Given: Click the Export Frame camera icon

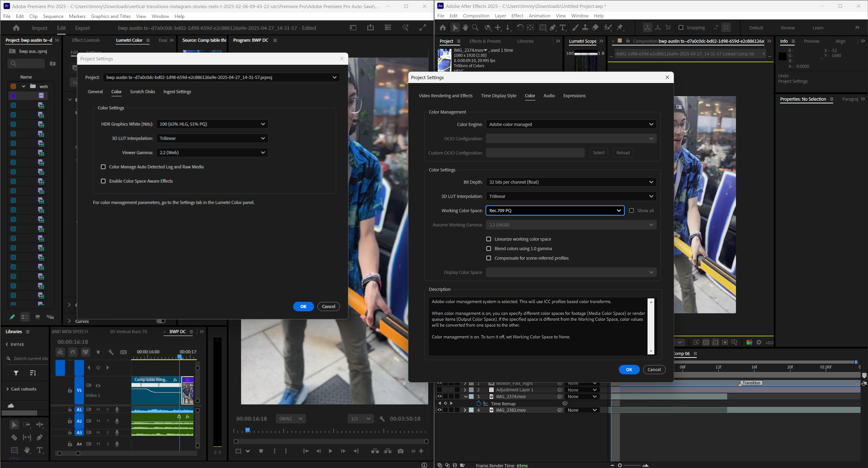Looking at the screenshot, I should pos(400,451).
